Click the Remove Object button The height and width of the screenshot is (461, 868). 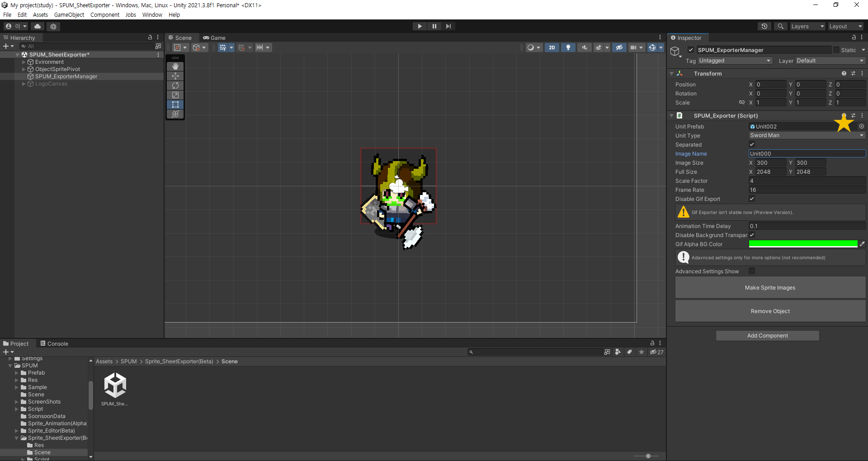770,311
